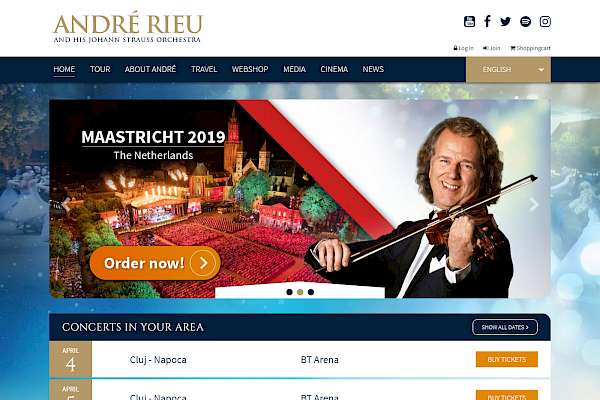Click the Order now! button

click(x=155, y=263)
